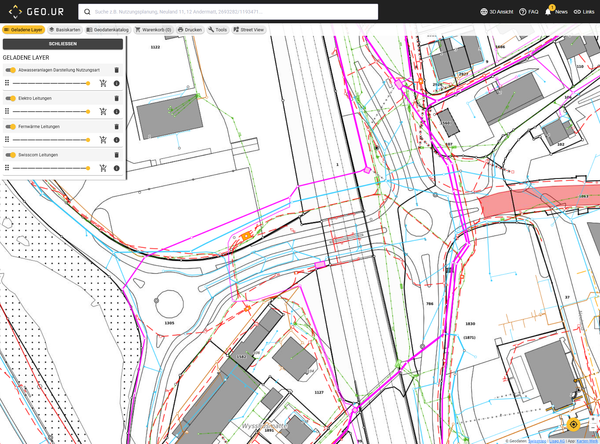
Task: Click drag handle of Abwasseranlagen layer
Action: click(7, 83)
